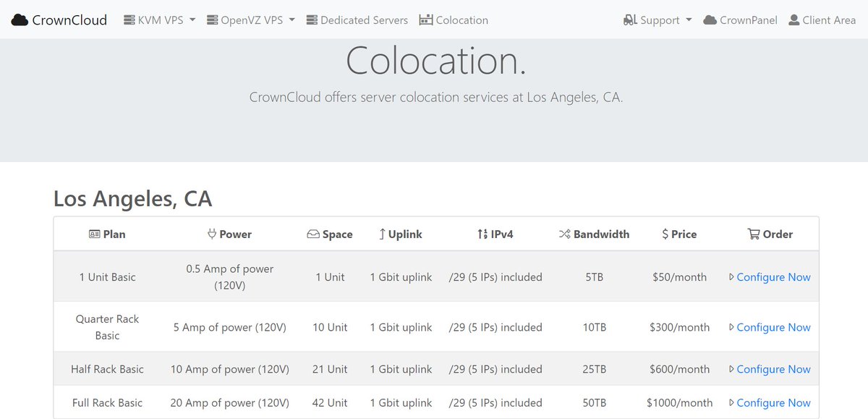This screenshot has height=419, width=868.
Task: Open the Colocation nav item
Action: click(454, 20)
